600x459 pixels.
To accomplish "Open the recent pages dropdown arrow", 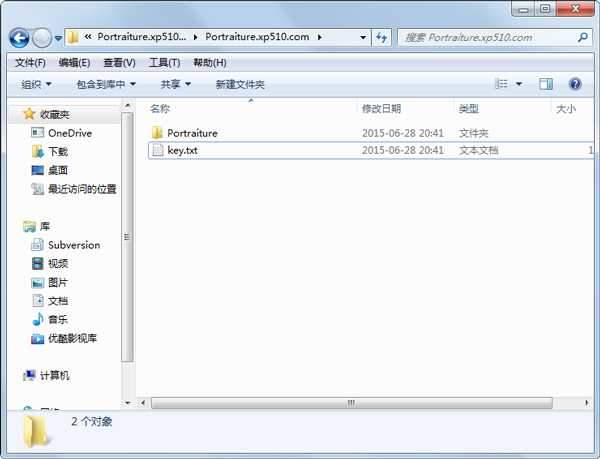I will point(58,38).
